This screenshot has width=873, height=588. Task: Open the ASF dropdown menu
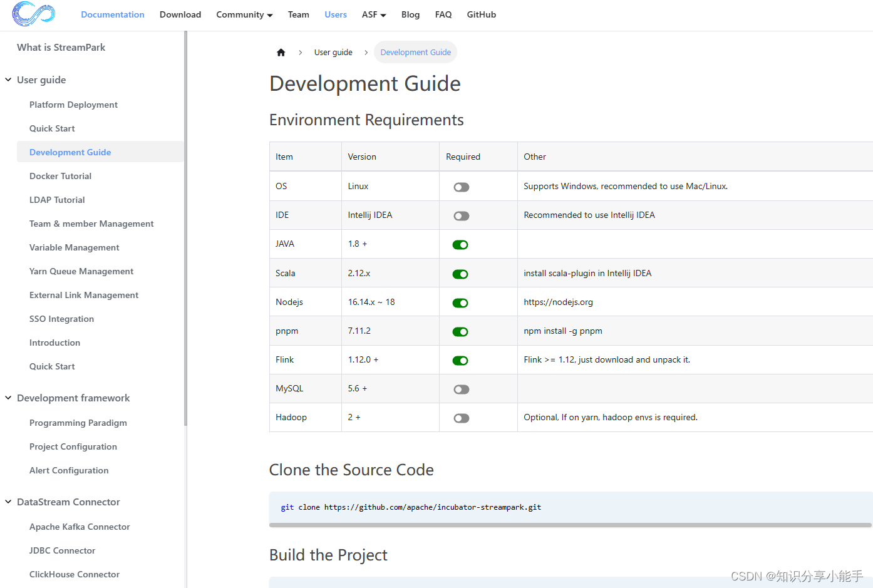click(x=374, y=14)
